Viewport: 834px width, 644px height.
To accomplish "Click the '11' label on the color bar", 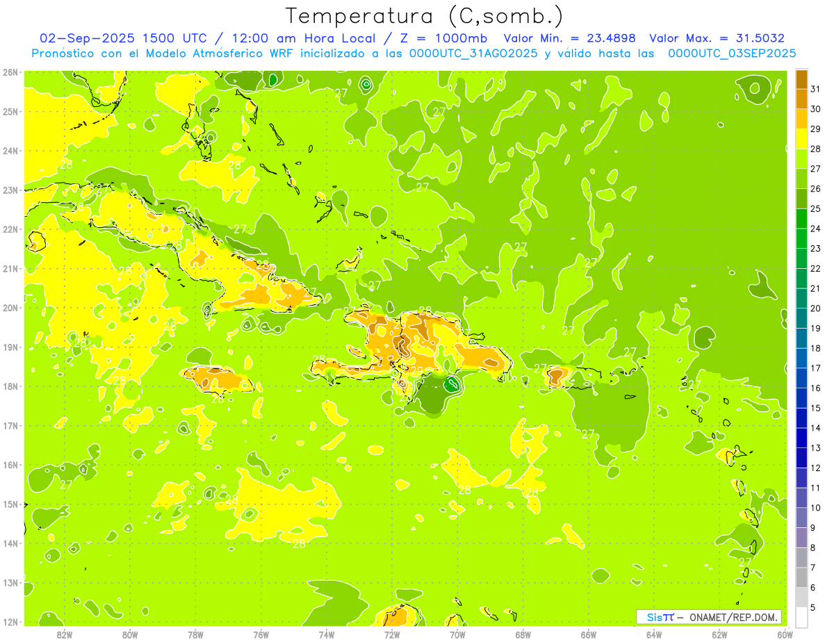I will click(x=815, y=488).
